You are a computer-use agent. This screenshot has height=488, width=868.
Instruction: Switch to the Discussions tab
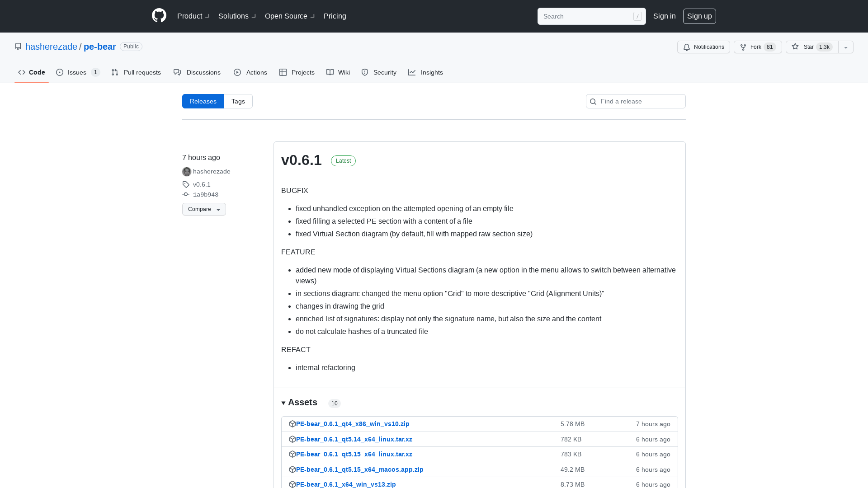point(197,72)
